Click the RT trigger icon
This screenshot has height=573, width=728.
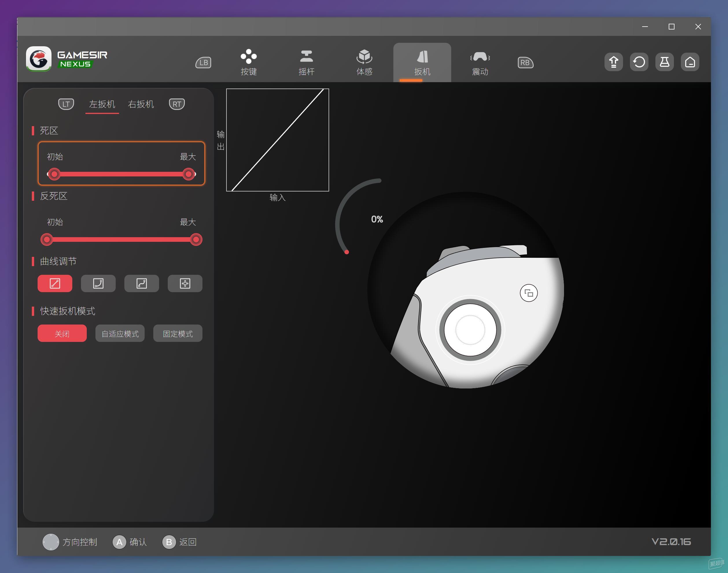(x=177, y=104)
